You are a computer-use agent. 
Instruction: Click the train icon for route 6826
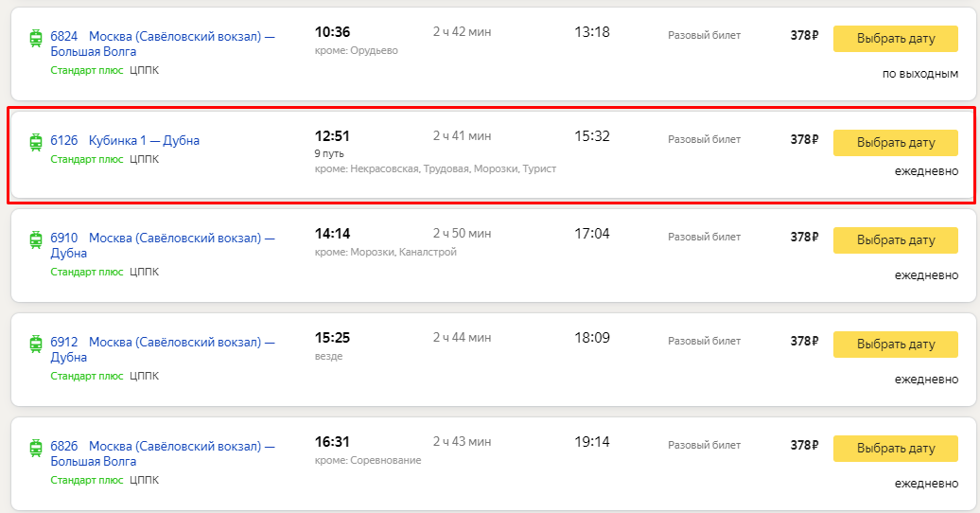(x=36, y=448)
